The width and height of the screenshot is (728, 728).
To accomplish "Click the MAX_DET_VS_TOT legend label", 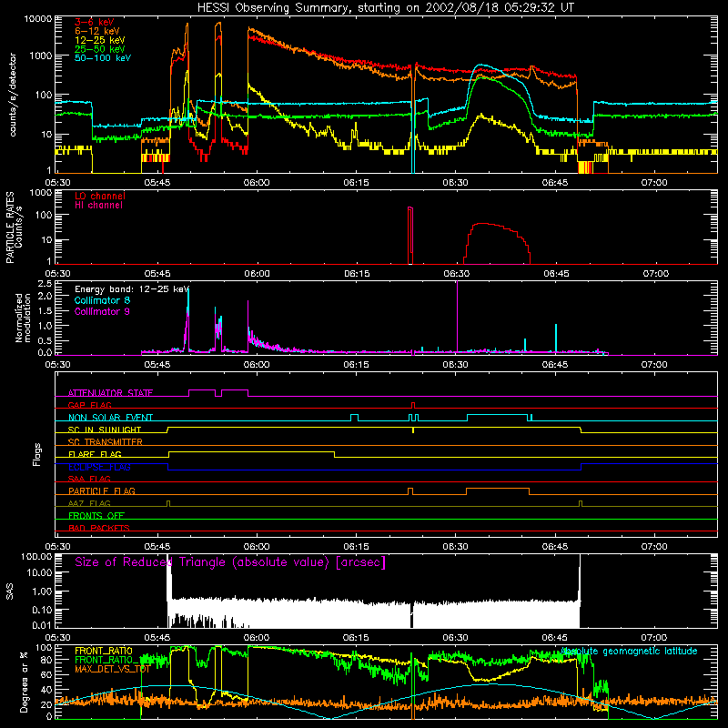I will [x=112, y=669].
